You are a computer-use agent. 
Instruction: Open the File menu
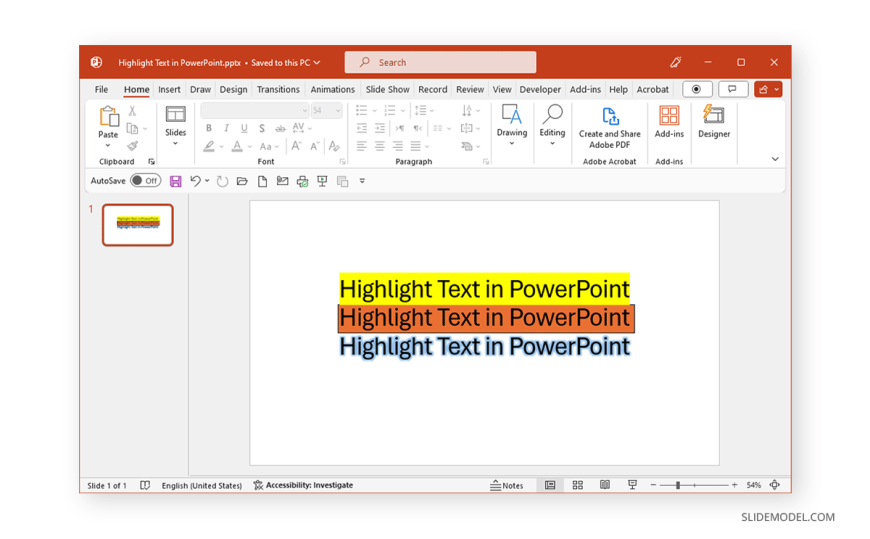pyautogui.click(x=102, y=89)
